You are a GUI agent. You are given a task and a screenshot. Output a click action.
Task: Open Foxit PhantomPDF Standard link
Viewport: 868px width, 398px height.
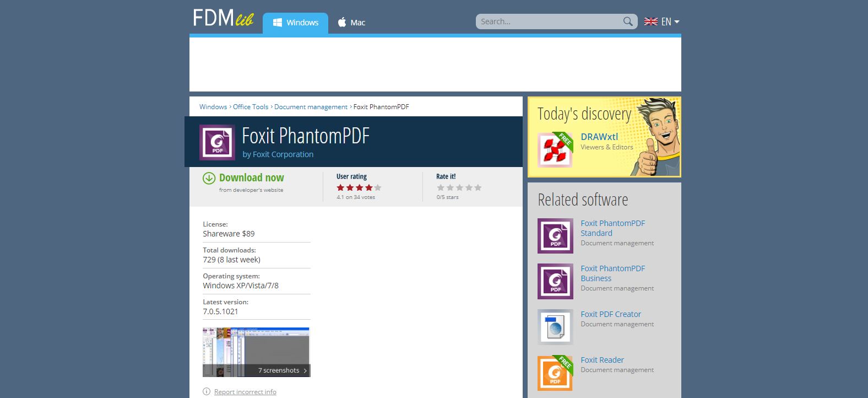pyautogui.click(x=612, y=228)
